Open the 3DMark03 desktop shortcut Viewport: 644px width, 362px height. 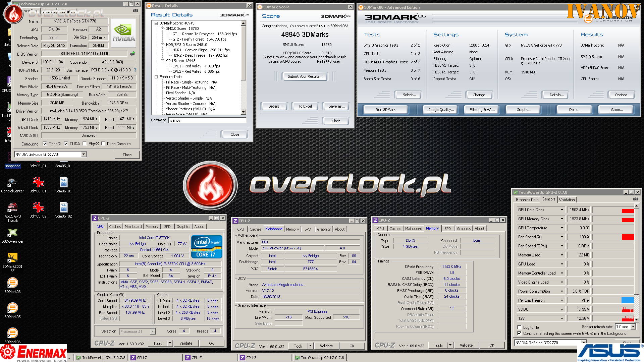pos(12,286)
